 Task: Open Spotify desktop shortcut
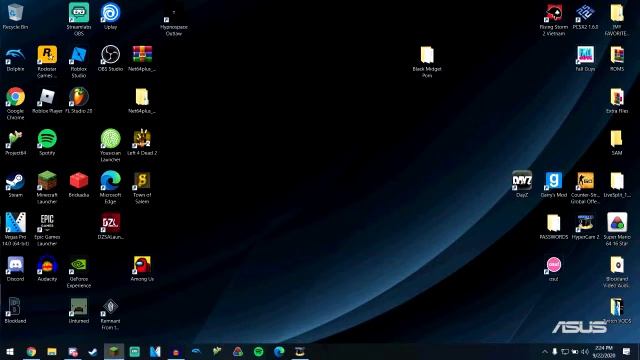(x=47, y=142)
